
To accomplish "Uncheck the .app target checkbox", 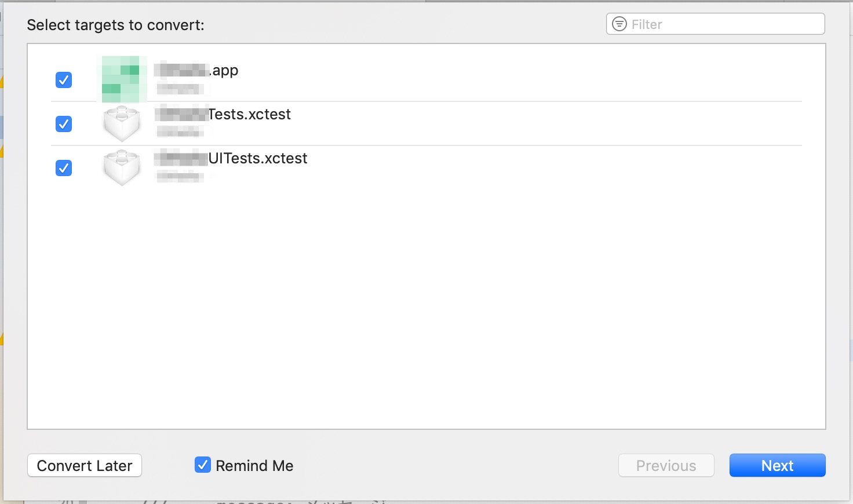I will pos(64,80).
